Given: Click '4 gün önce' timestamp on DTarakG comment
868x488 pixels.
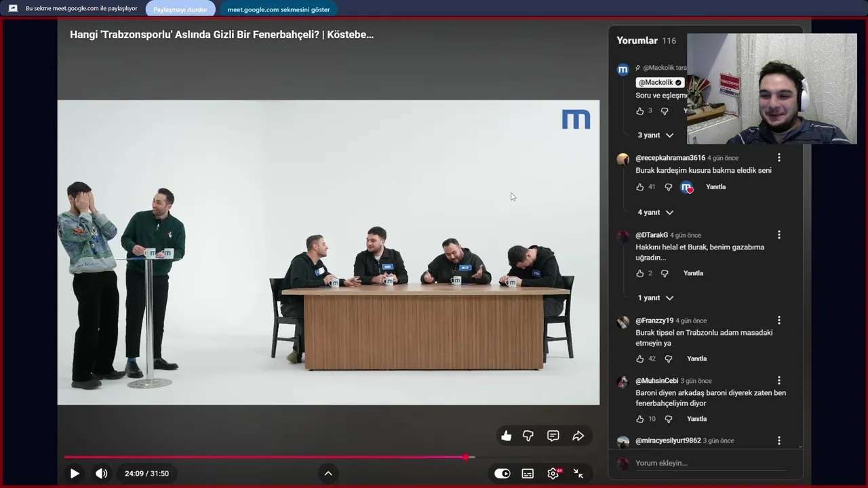Looking at the screenshot, I should pos(686,235).
